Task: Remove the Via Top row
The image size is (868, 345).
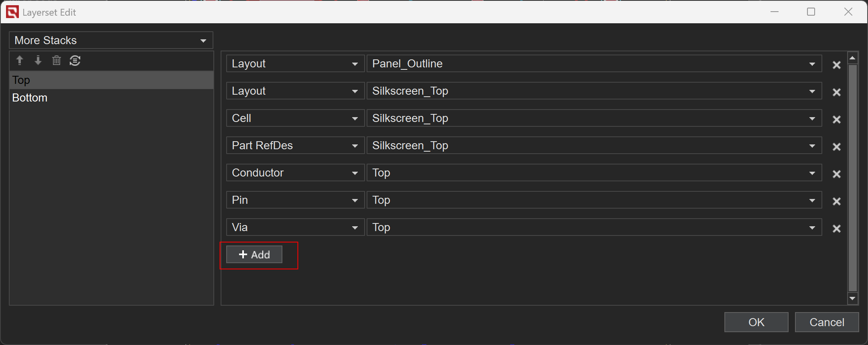Action: (x=836, y=228)
